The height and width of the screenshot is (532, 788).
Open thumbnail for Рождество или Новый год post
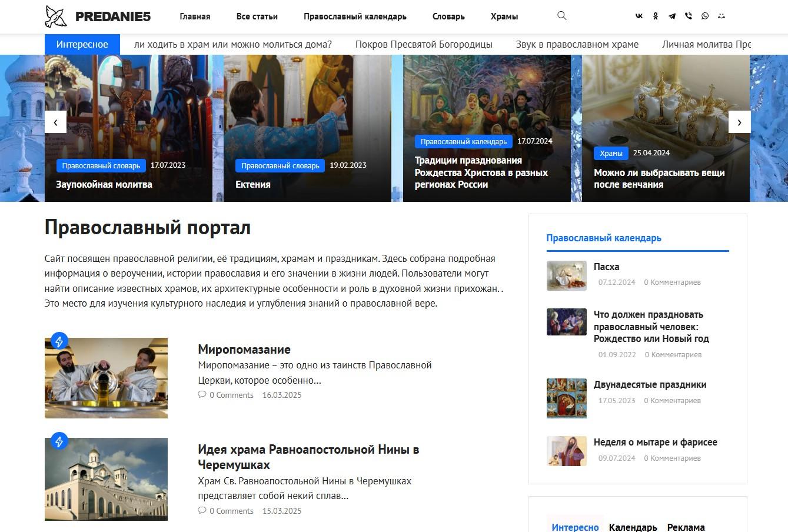click(567, 322)
